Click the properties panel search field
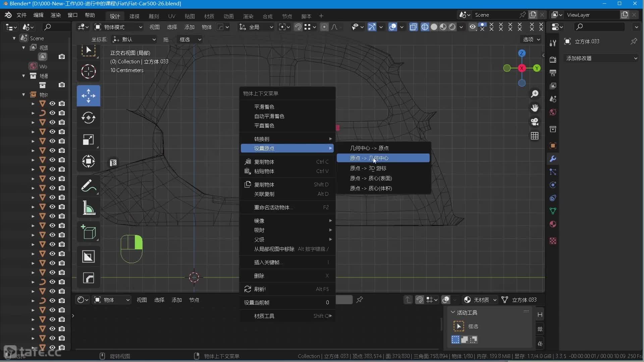Viewport: 644px width, 362px height. [599, 27]
